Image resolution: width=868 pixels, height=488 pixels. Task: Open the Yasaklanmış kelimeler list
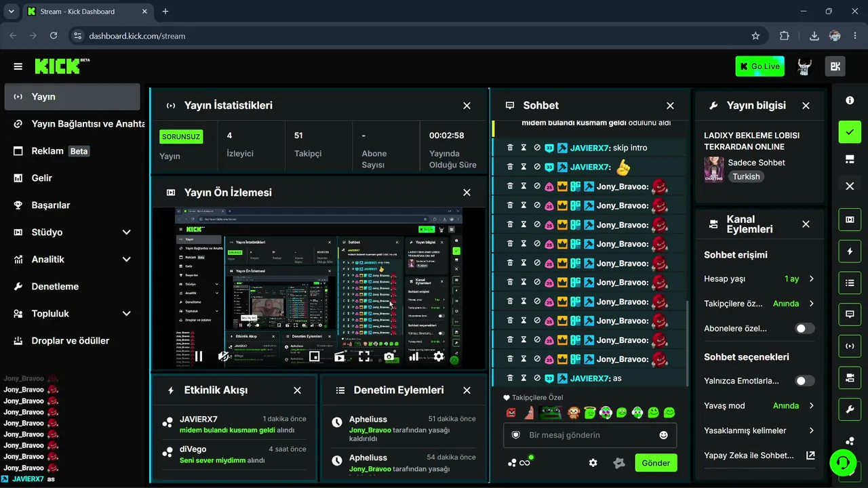[x=759, y=430]
